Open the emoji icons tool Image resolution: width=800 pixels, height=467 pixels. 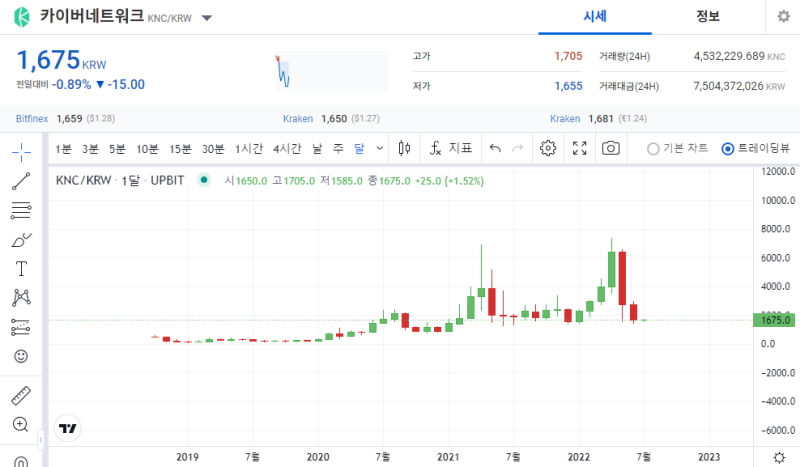pyautogui.click(x=21, y=356)
